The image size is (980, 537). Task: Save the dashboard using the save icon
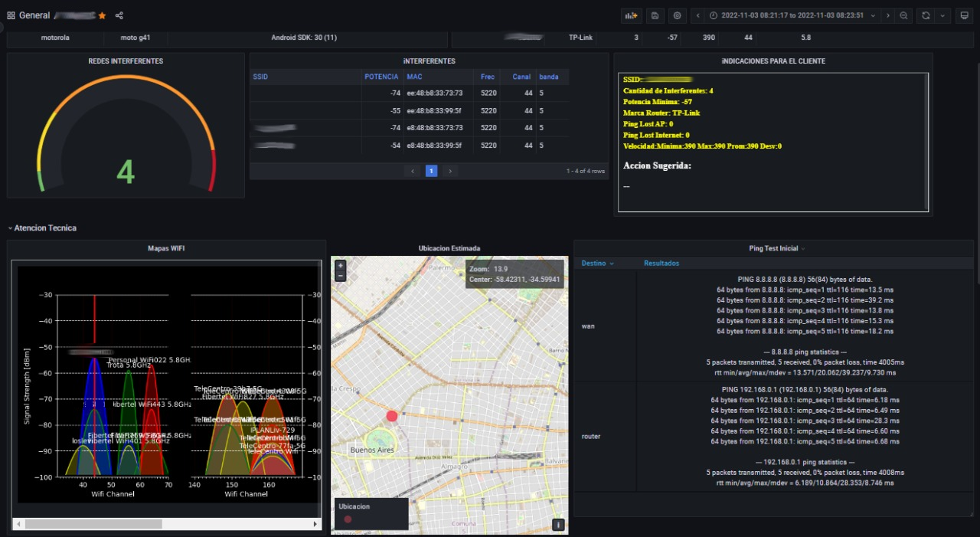click(655, 15)
